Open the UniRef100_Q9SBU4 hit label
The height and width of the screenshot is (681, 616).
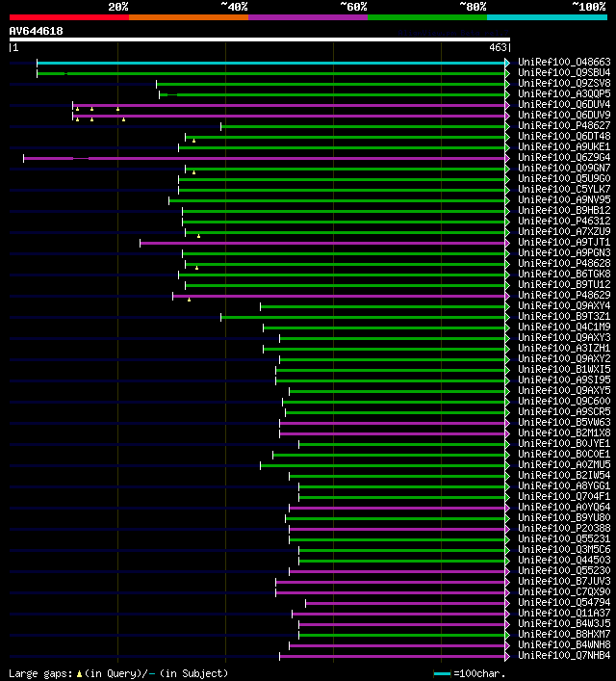click(x=564, y=72)
